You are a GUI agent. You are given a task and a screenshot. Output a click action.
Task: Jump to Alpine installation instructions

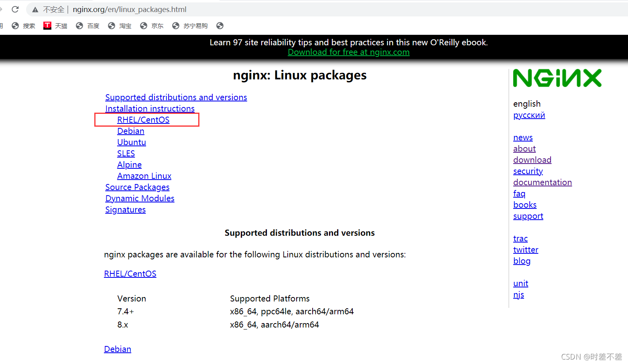pyautogui.click(x=129, y=165)
